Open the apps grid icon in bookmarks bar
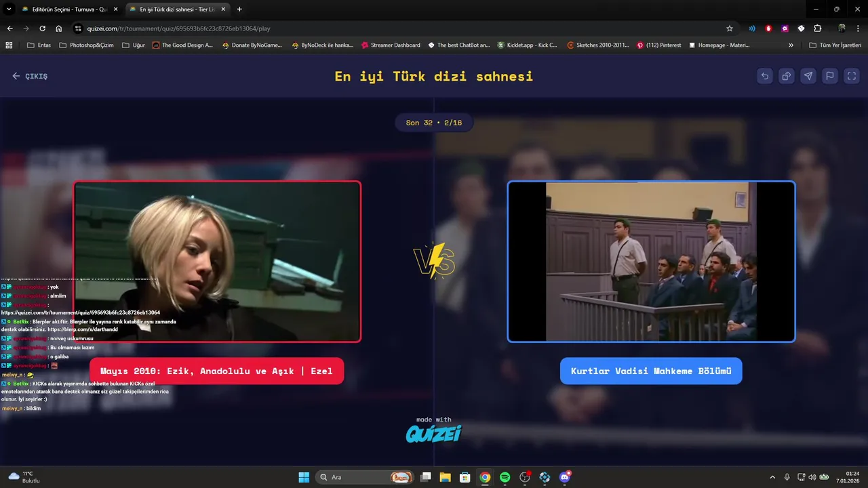 [x=9, y=45]
